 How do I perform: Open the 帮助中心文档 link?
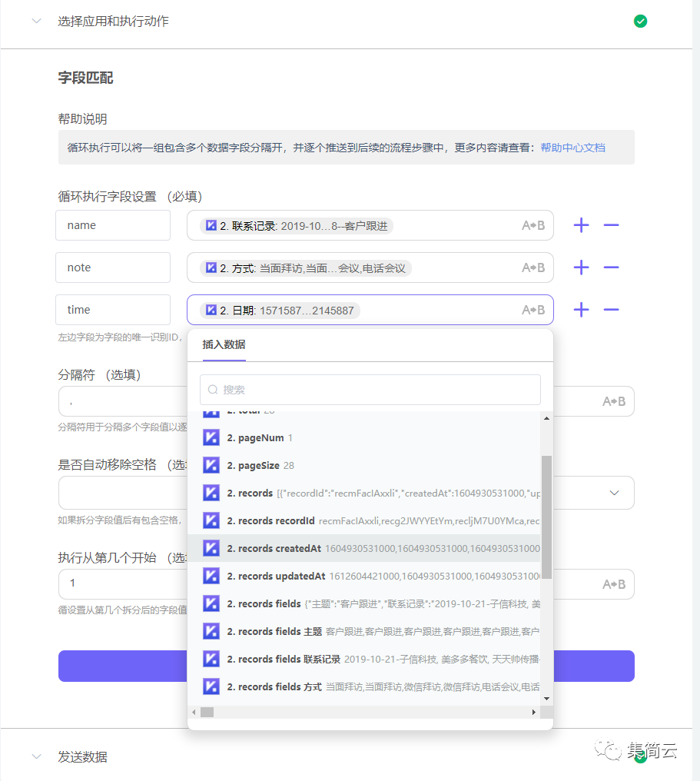point(572,148)
